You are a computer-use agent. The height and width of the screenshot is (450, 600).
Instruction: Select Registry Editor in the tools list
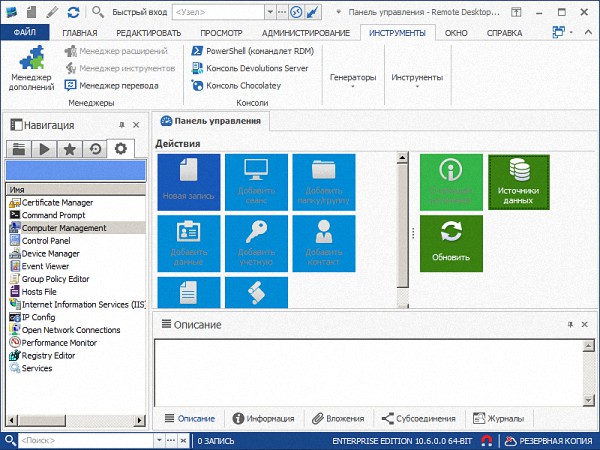[x=48, y=355]
